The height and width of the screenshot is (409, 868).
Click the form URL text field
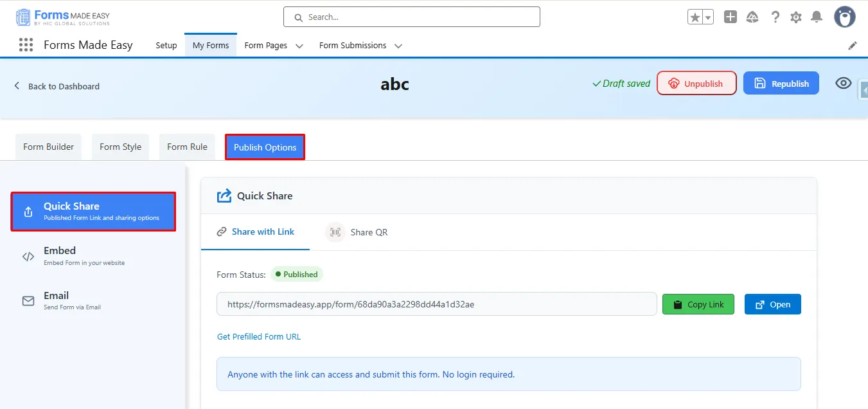[436, 304]
